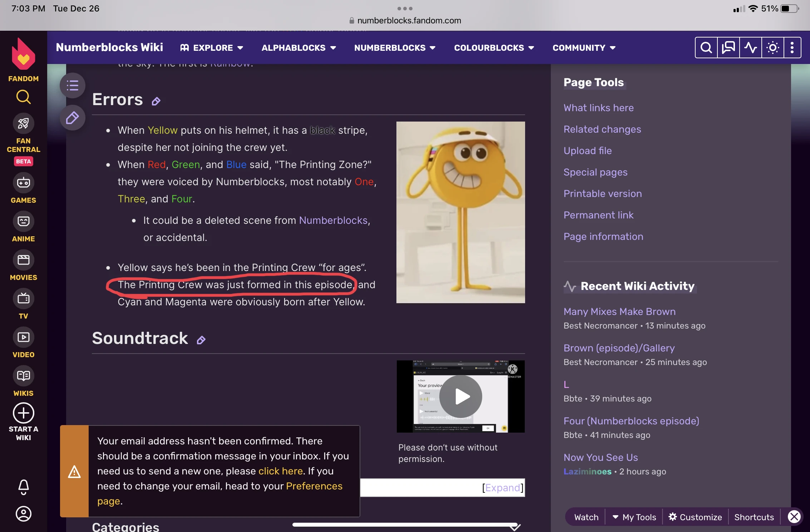The width and height of the screenshot is (810, 532).
Task: Open 'What links here' page tool
Action: (x=598, y=108)
